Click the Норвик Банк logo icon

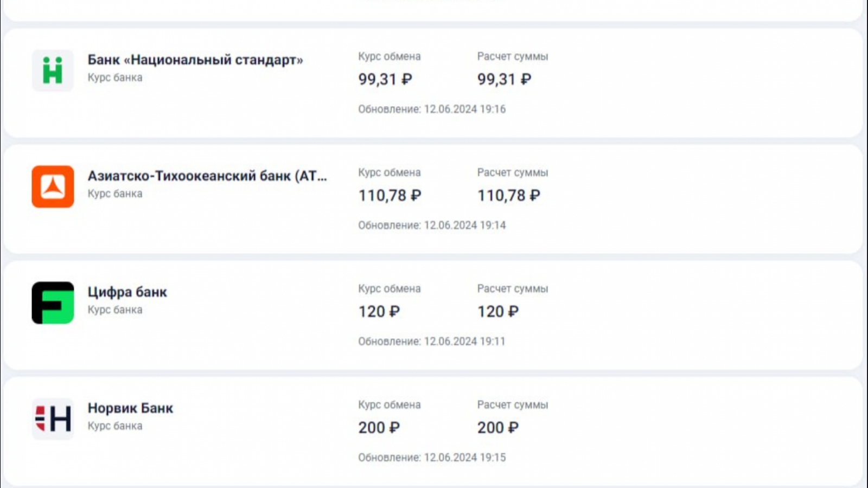[53, 419]
